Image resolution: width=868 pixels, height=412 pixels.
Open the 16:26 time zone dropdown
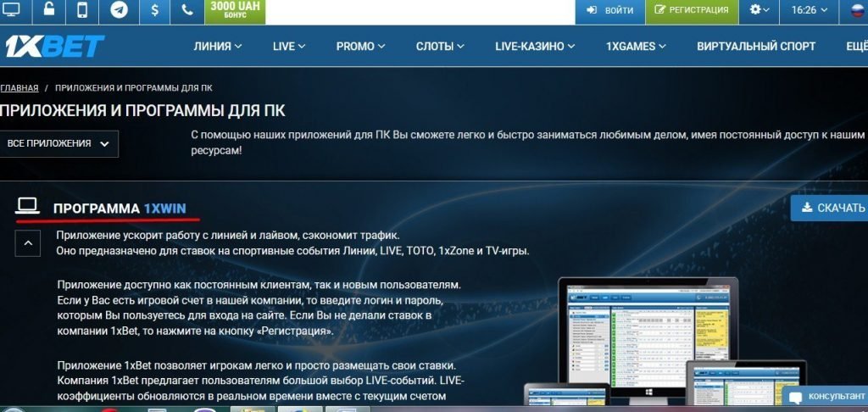[x=810, y=10]
